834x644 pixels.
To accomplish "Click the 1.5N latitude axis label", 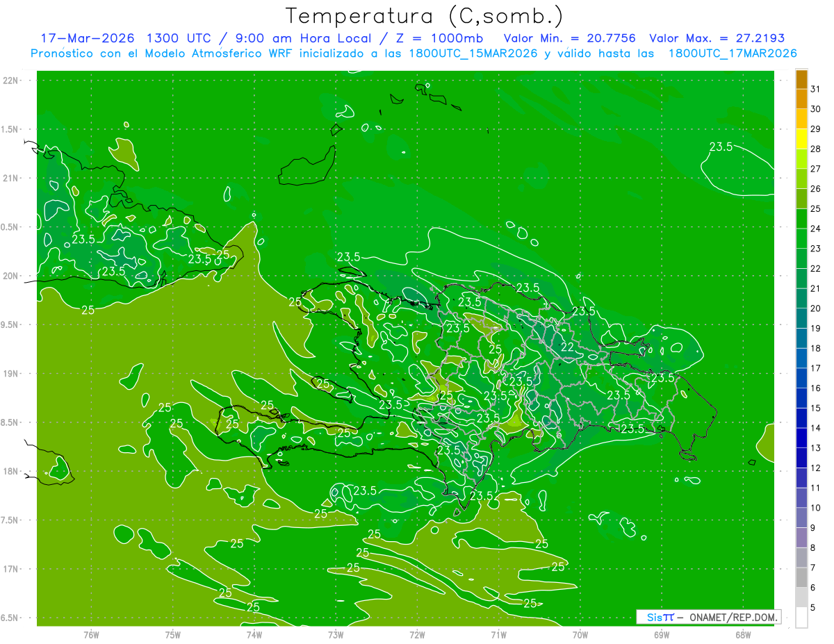I will (x=10, y=129).
